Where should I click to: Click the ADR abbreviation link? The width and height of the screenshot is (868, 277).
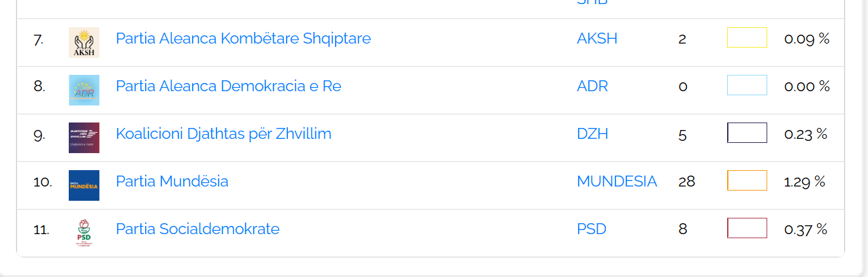(x=592, y=86)
